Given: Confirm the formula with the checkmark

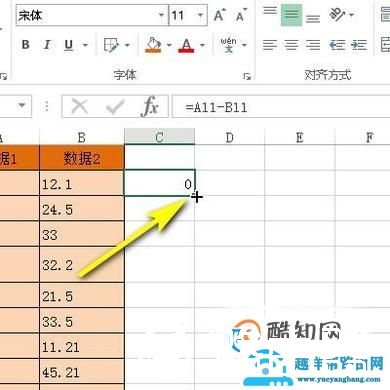Looking at the screenshot, I should pos(115,107).
